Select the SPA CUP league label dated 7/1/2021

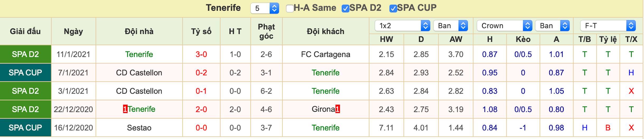pyautogui.click(x=25, y=73)
